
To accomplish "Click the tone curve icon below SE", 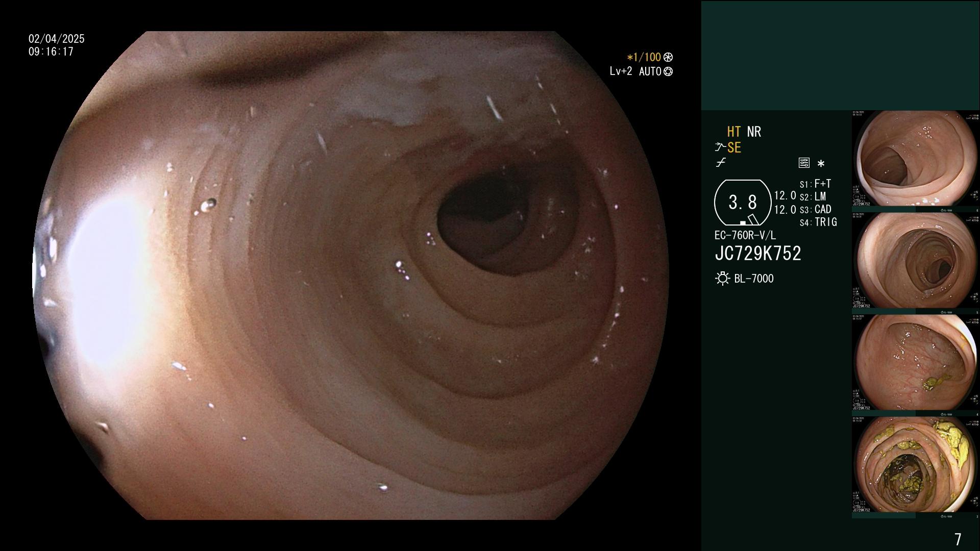I will 721,163.
